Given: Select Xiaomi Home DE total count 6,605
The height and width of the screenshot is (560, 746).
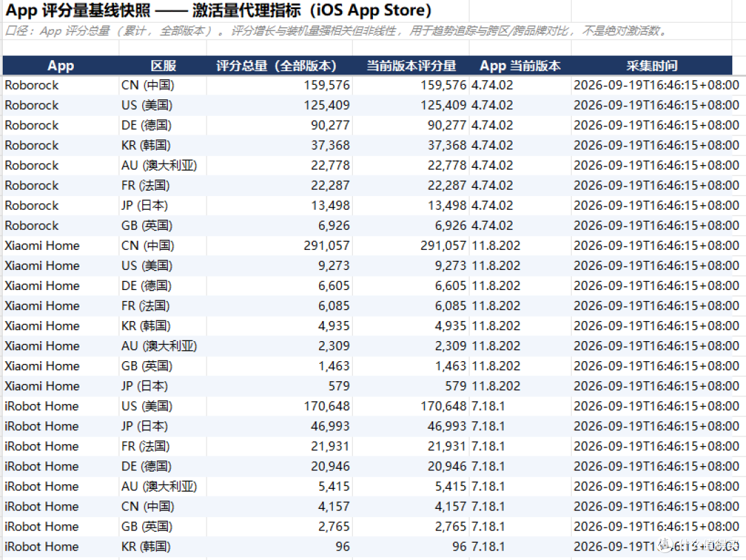Looking at the screenshot, I should coord(334,285).
